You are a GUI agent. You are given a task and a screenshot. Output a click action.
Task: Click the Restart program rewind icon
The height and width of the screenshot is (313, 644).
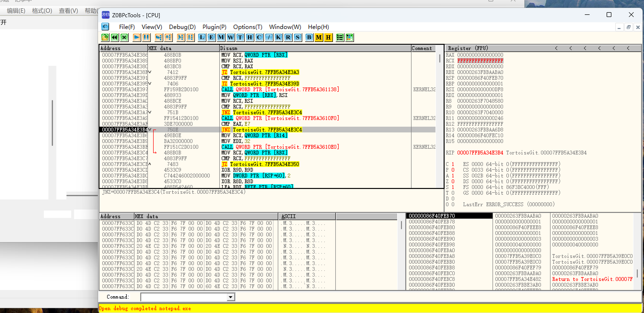point(115,37)
